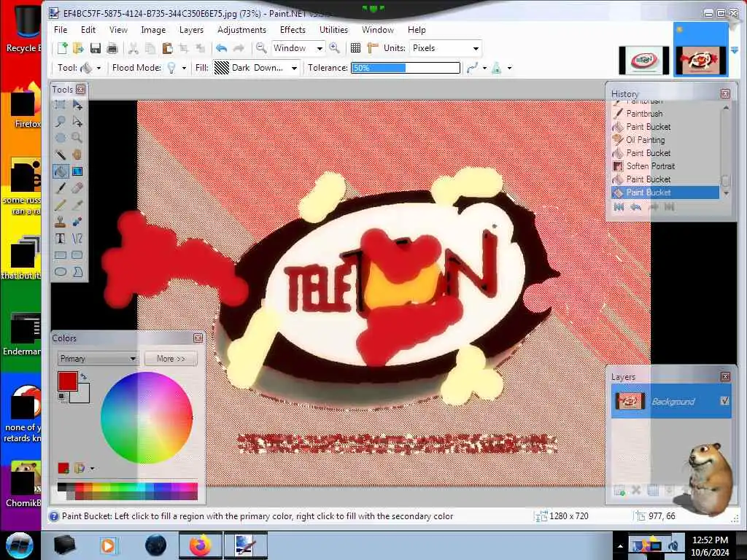Open the Edit menu
This screenshot has width=747, height=560.
click(x=88, y=29)
